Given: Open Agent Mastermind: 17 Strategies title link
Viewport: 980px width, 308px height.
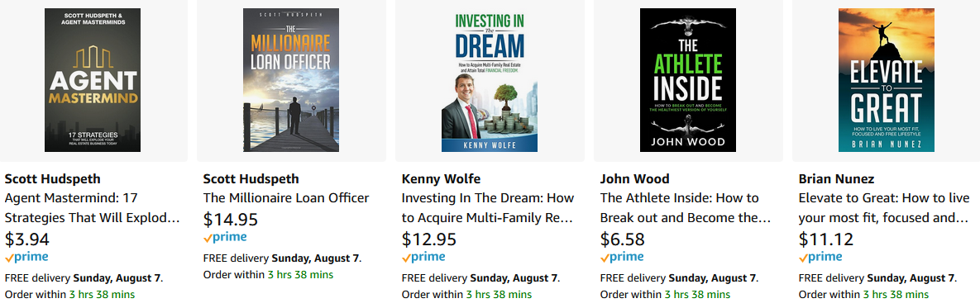Looking at the screenshot, I should [92, 208].
